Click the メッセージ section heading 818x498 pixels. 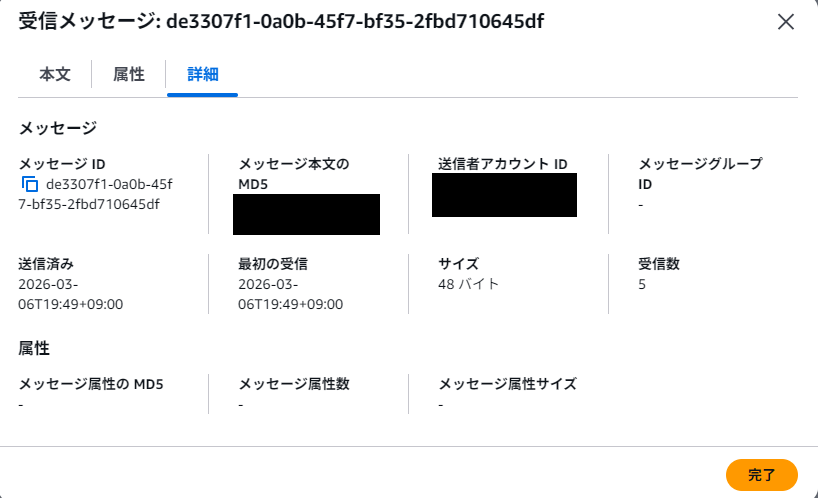click(x=58, y=128)
